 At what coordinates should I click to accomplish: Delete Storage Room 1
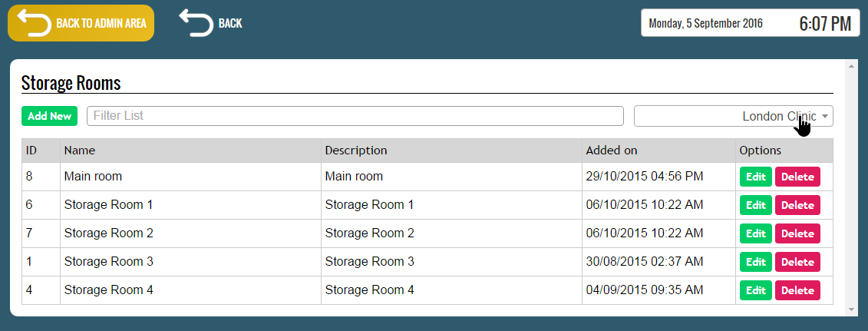[797, 205]
